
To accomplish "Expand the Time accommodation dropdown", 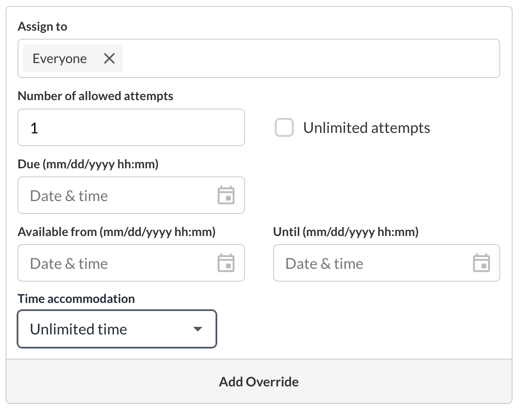I will (x=117, y=329).
